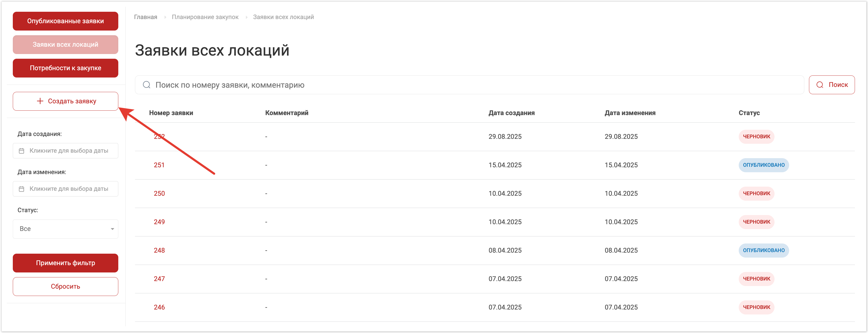Open request number 251
The image size is (868, 333).
[159, 165]
